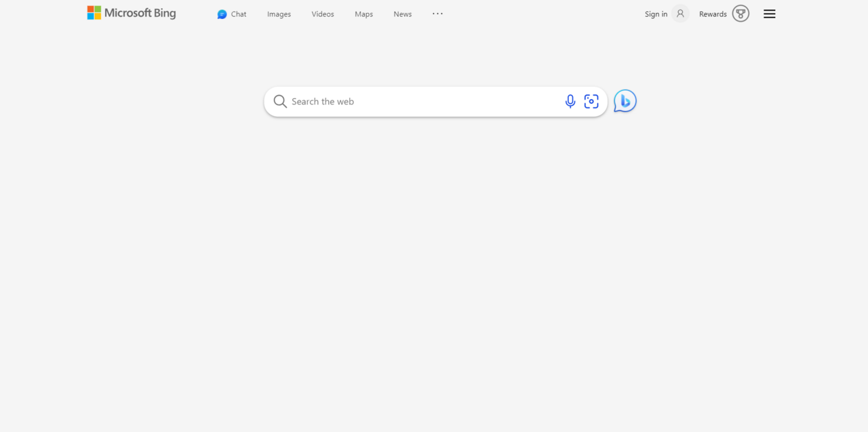868x432 pixels.
Task: Open the hamburger settings menu
Action: click(769, 14)
